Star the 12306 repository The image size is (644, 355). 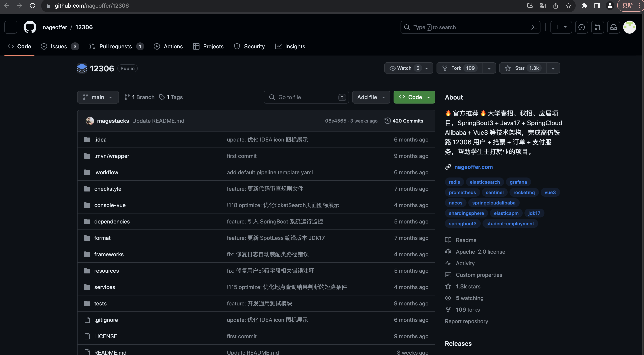click(523, 68)
